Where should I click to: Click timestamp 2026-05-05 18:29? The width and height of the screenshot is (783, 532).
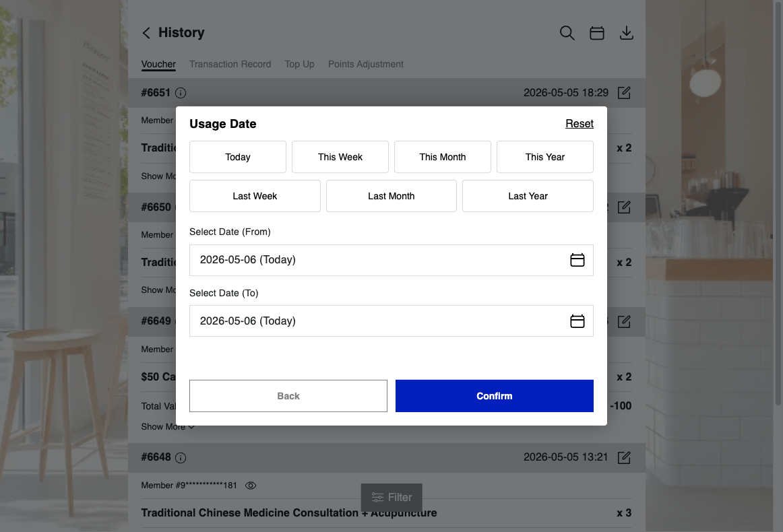pos(566,93)
